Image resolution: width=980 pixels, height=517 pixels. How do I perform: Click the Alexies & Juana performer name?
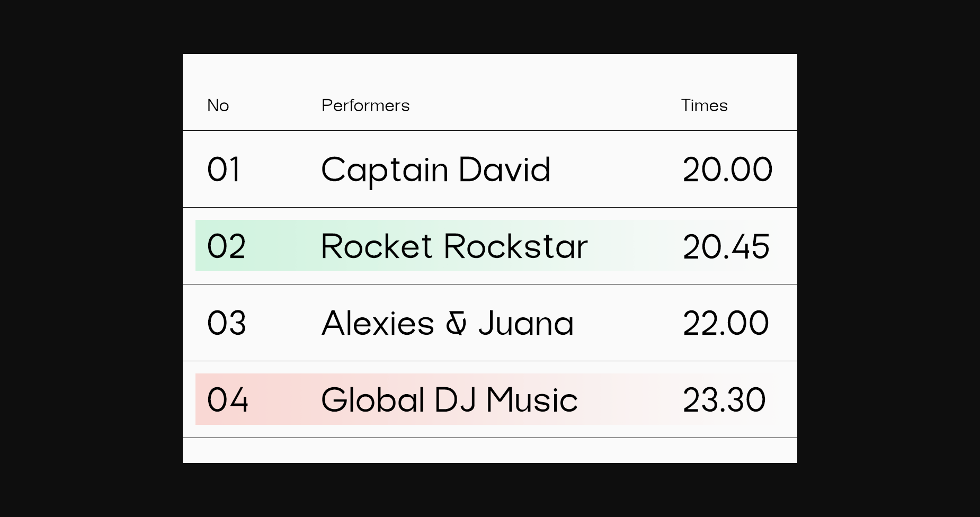point(448,323)
